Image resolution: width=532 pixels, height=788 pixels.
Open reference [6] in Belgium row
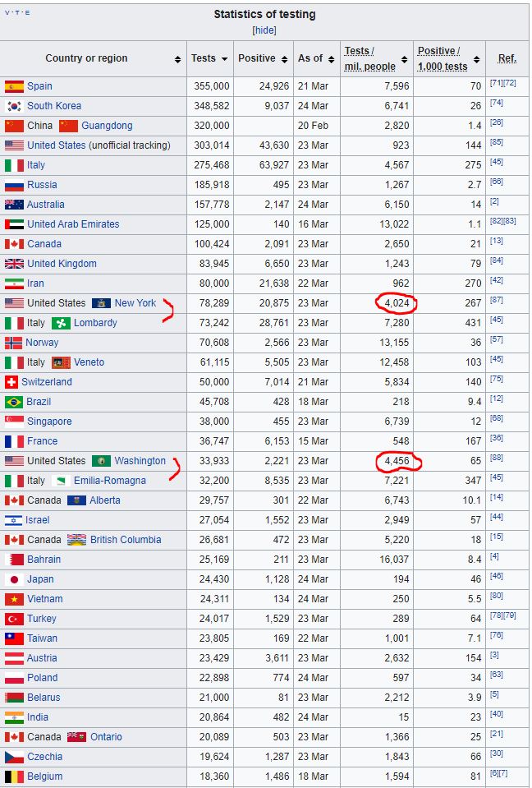tap(495, 773)
